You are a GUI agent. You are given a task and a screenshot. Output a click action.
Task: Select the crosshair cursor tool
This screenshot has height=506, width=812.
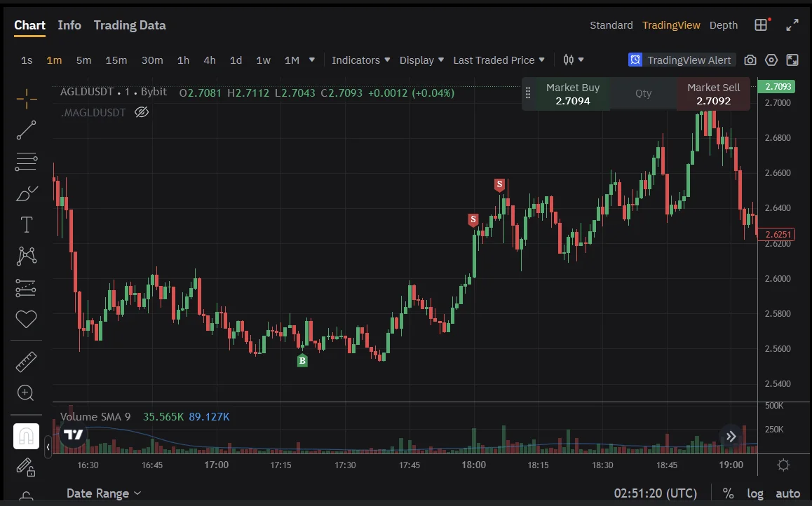(x=27, y=99)
